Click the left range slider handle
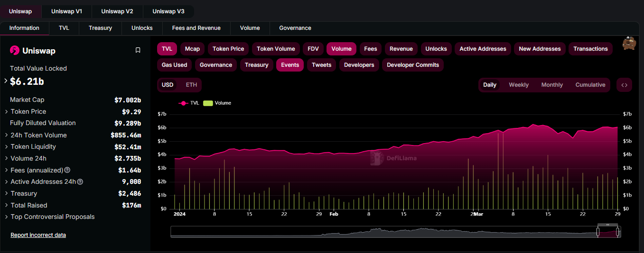The image size is (644, 253). pos(598,232)
